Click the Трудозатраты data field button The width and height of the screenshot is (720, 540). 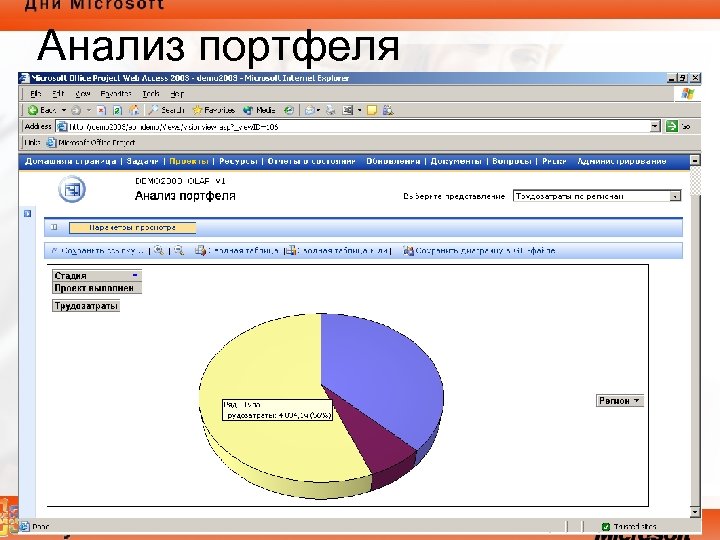86,306
